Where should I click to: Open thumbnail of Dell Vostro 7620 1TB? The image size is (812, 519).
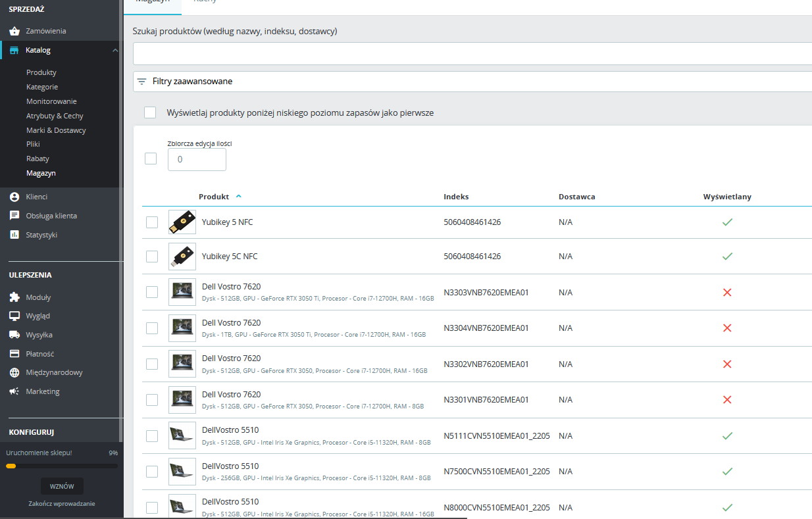(x=182, y=328)
